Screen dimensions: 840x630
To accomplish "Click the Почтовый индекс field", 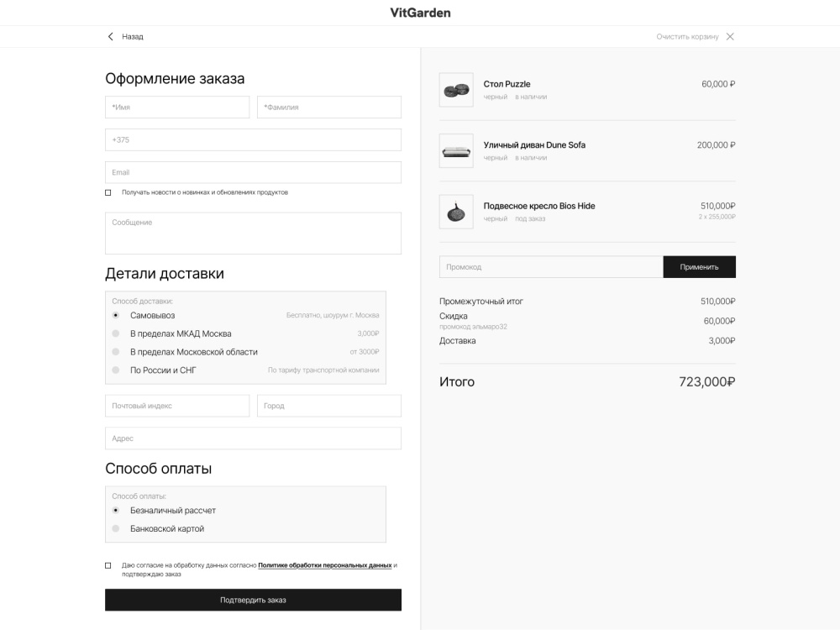I will [177, 406].
